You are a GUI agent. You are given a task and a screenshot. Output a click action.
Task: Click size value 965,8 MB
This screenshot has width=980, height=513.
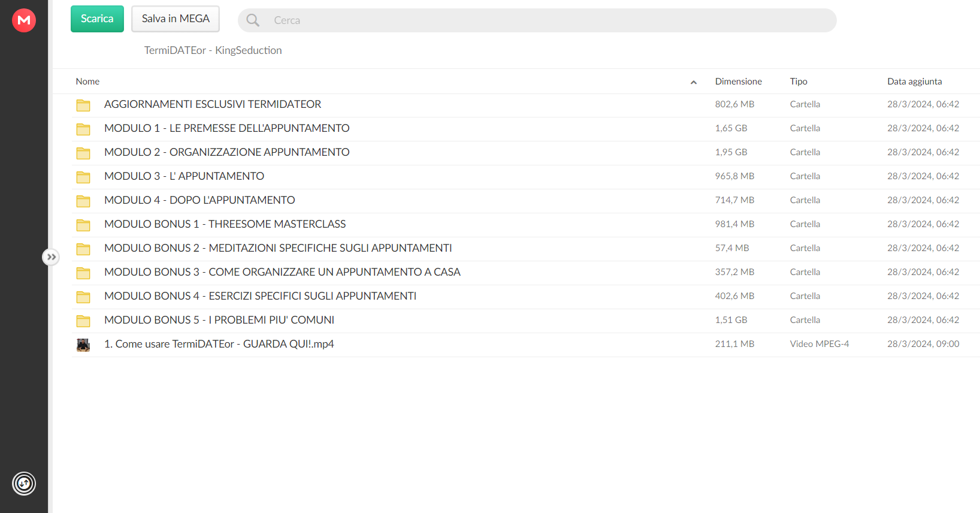click(734, 176)
